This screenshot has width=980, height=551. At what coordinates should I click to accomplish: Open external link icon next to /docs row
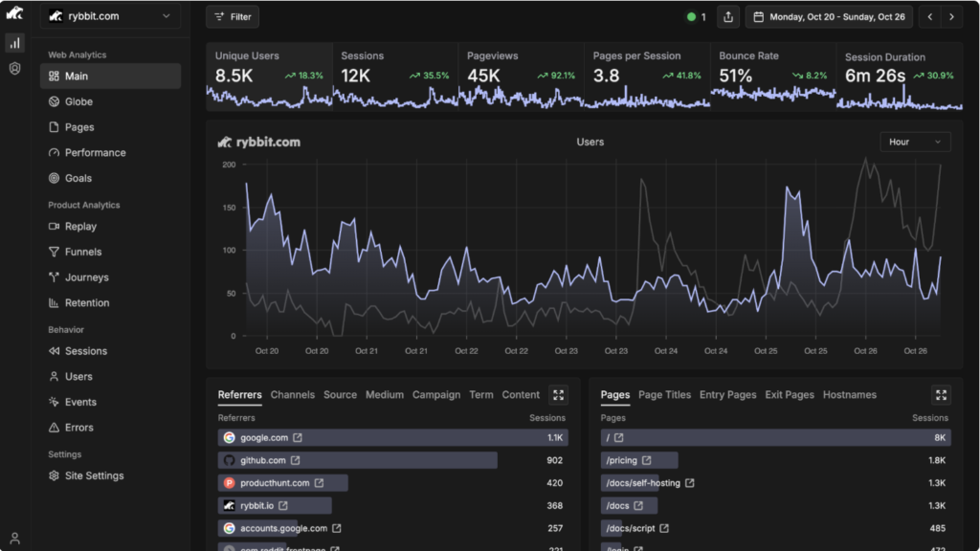tap(638, 505)
